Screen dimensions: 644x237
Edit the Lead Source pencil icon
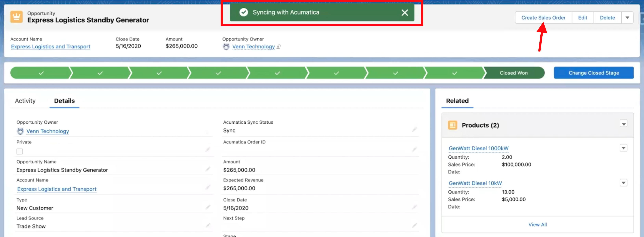pos(208,226)
